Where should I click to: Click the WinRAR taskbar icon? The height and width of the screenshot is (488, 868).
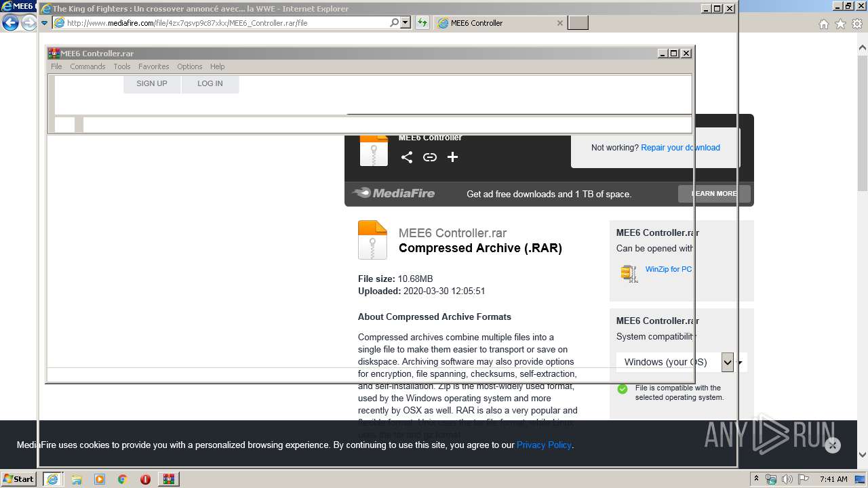coord(168,479)
